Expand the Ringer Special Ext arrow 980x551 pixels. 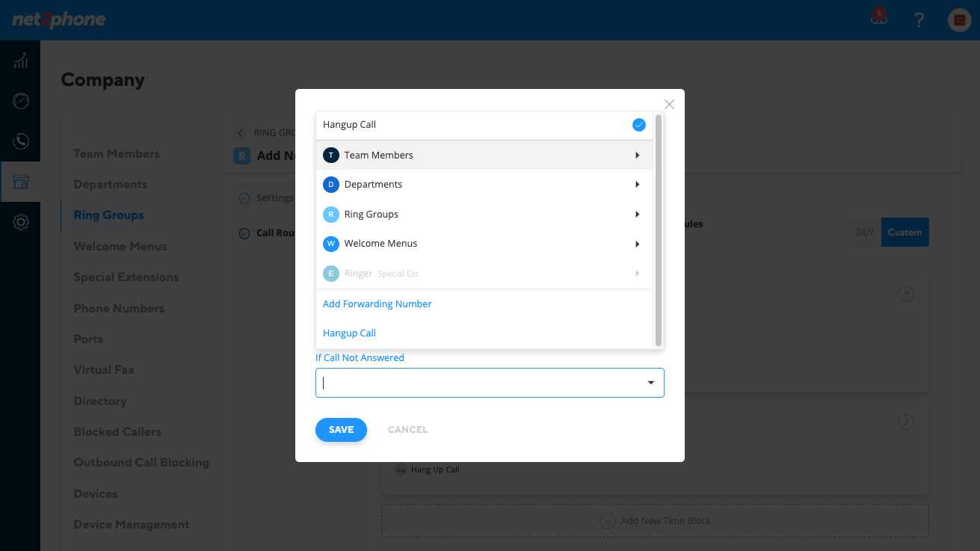pyautogui.click(x=637, y=274)
